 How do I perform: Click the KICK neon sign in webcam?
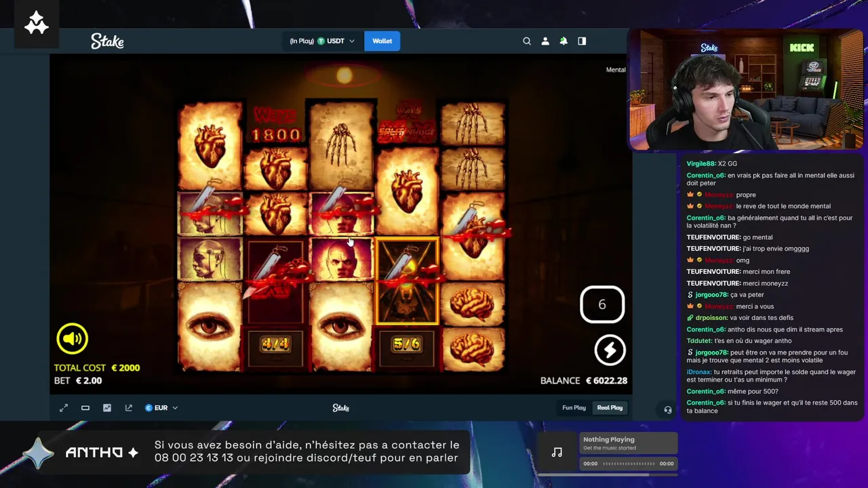(x=802, y=47)
